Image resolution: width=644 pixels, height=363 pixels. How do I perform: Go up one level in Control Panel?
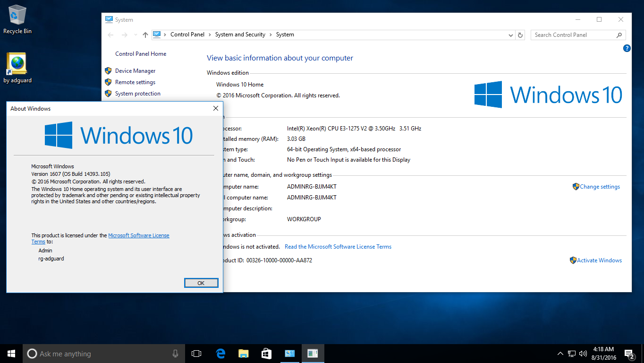145,35
